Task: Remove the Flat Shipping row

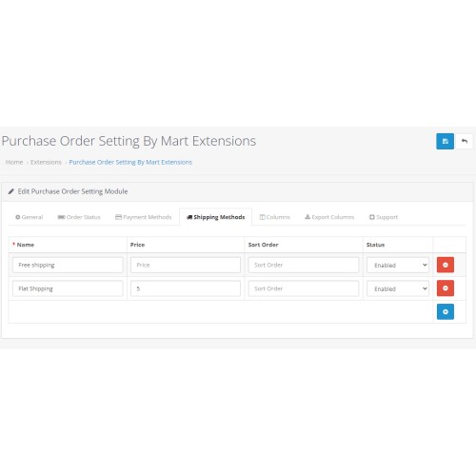Action: pos(446,288)
